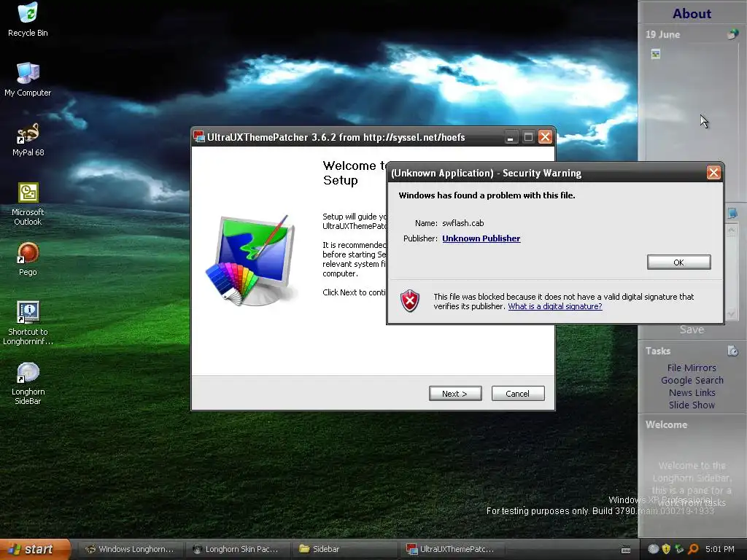Viewport: 747px width, 560px height.
Task: Open File Mirrors in sidebar Tasks
Action: pos(692,367)
